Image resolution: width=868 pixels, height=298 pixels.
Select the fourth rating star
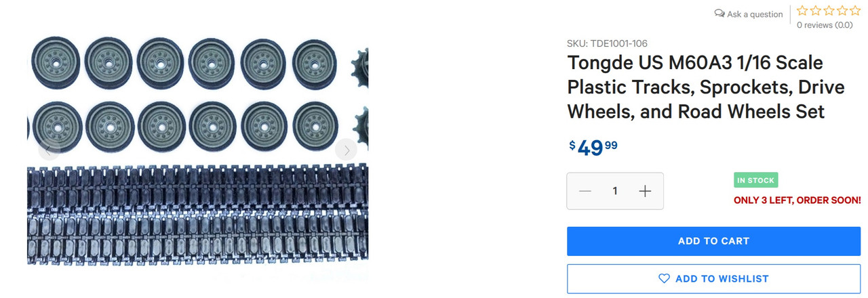pyautogui.click(x=842, y=11)
